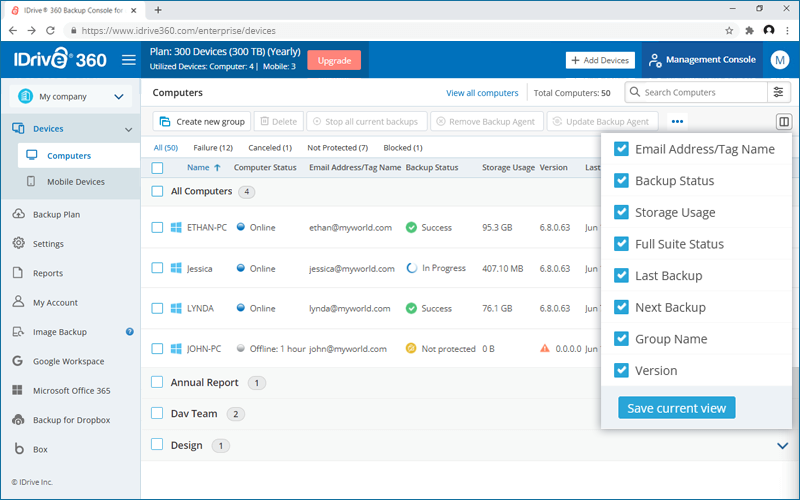Expand the Design group chevron
This screenshot has height=500, width=800.
pyautogui.click(x=782, y=445)
